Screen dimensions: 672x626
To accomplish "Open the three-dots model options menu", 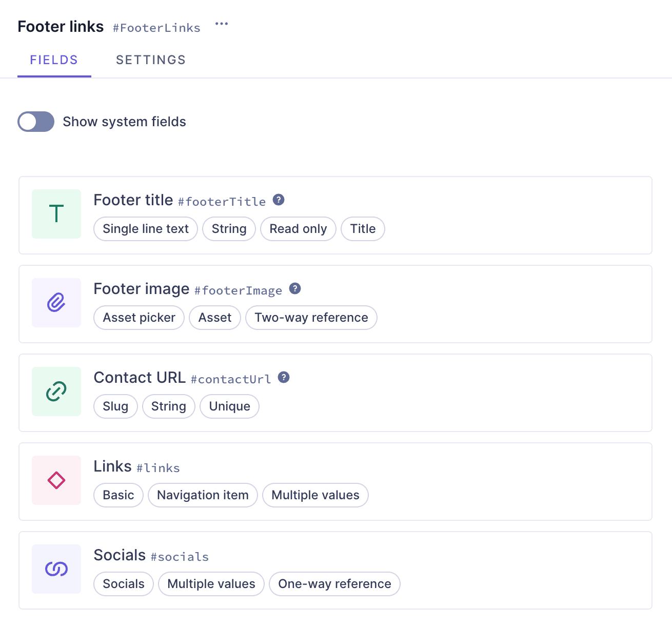I will [222, 24].
